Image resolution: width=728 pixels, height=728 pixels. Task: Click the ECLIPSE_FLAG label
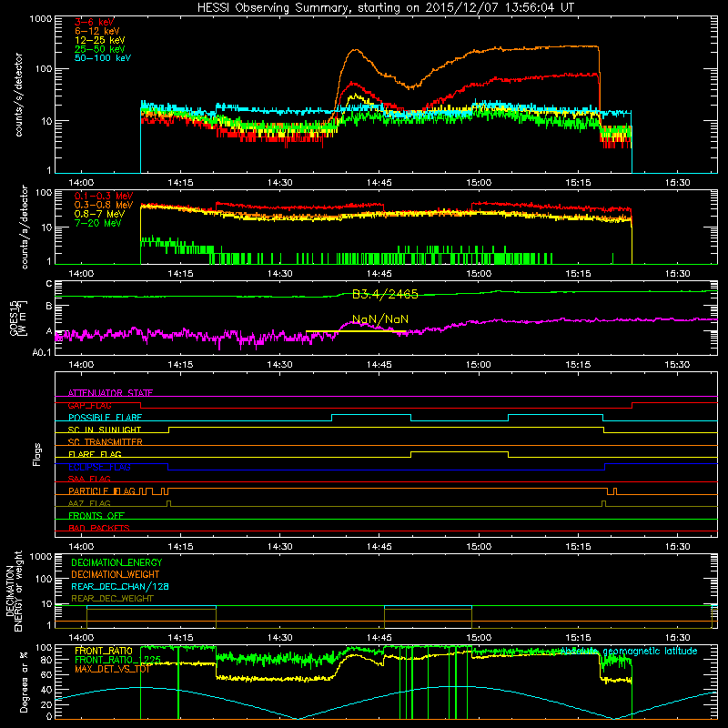[x=99, y=467]
